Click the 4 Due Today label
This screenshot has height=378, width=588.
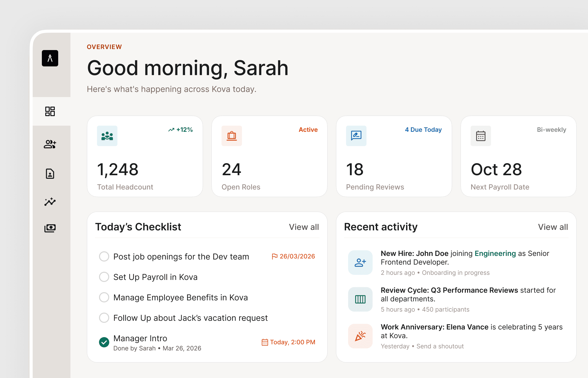pyautogui.click(x=423, y=130)
